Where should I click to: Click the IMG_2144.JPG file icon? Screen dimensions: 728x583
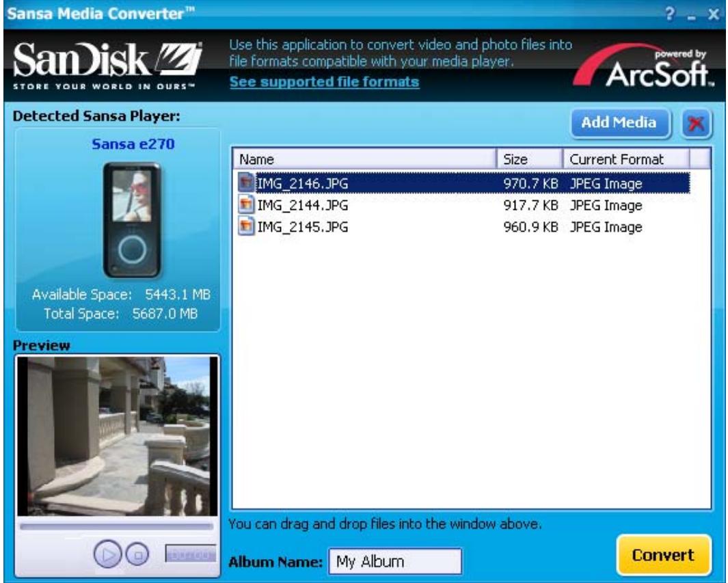click(x=246, y=204)
